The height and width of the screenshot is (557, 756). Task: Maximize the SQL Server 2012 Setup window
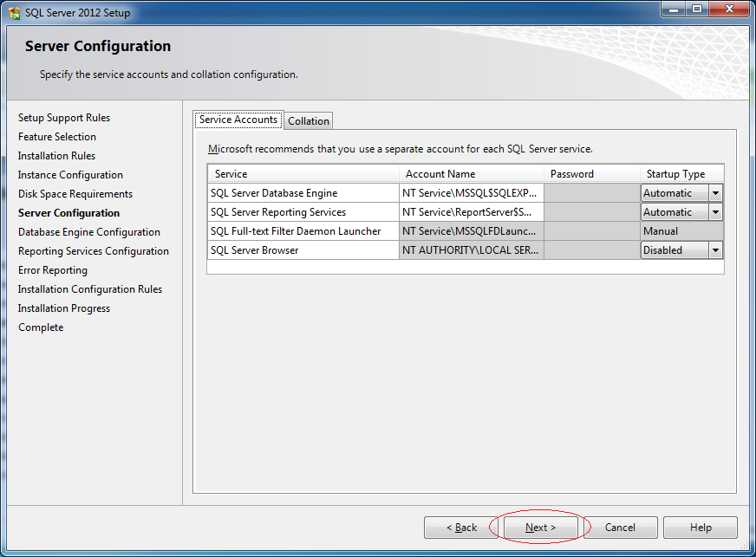click(x=697, y=9)
